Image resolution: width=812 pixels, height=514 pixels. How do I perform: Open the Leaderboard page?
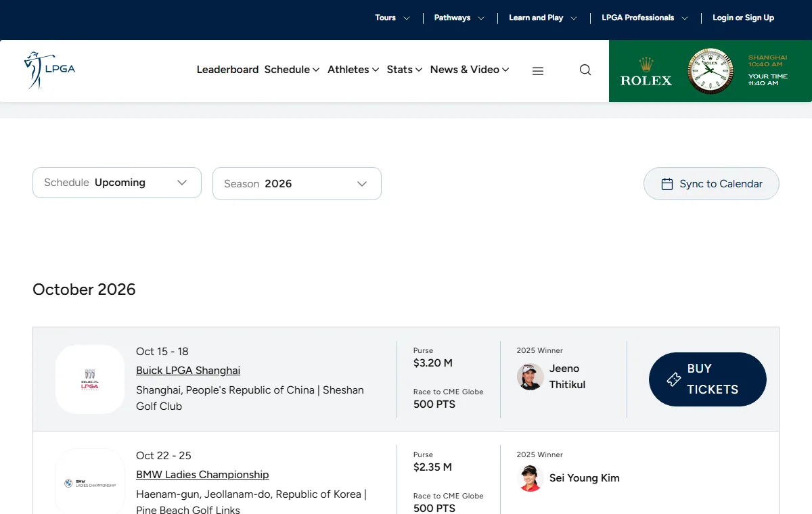(x=227, y=70)
